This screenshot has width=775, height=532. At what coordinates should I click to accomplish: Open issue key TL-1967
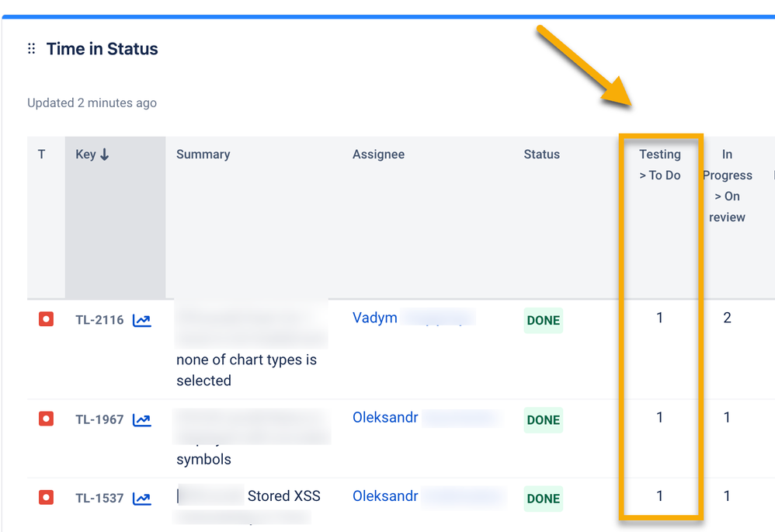pyautogui.click(x=99, y=420)
